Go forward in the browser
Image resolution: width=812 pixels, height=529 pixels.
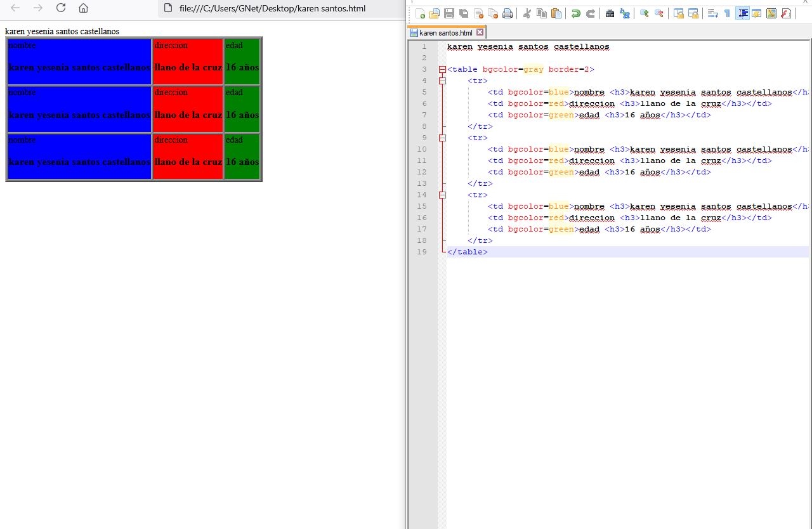[x=38, y=8]
